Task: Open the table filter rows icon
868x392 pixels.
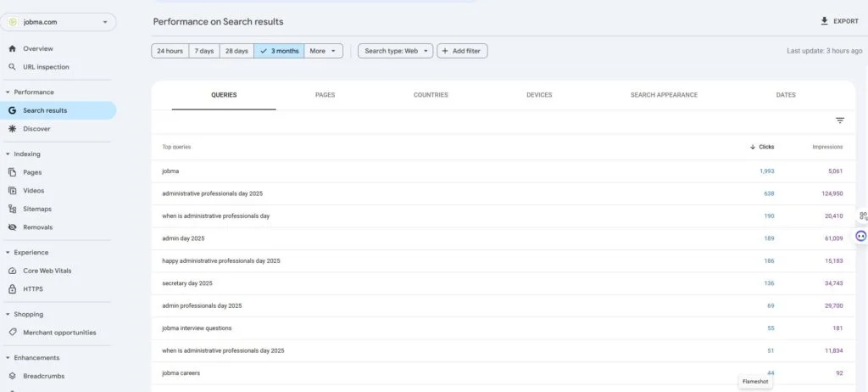Action: point(840,120)
